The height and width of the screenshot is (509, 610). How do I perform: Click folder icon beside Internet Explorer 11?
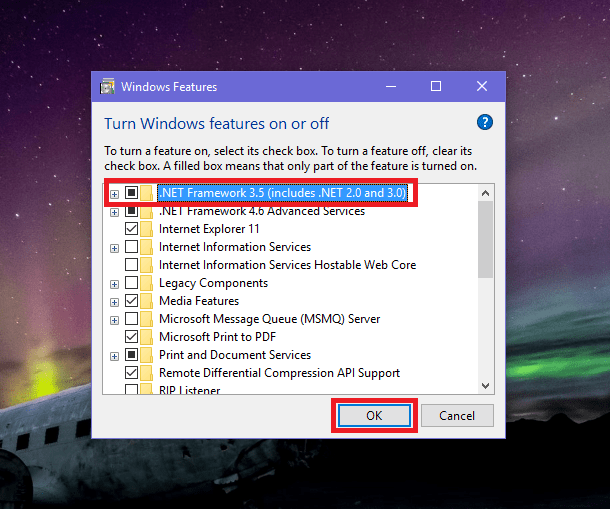tap(147, 229)
